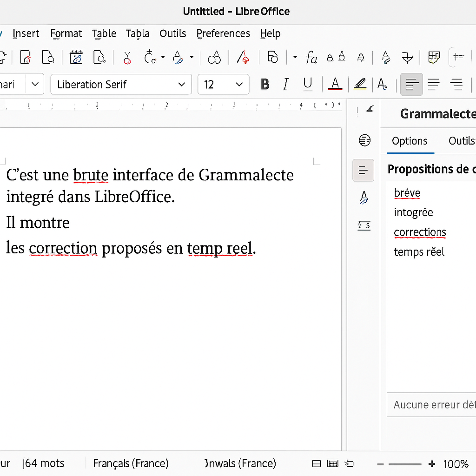Click the clear formatting A icon
The image size is (476, 476).
point(382,84)
